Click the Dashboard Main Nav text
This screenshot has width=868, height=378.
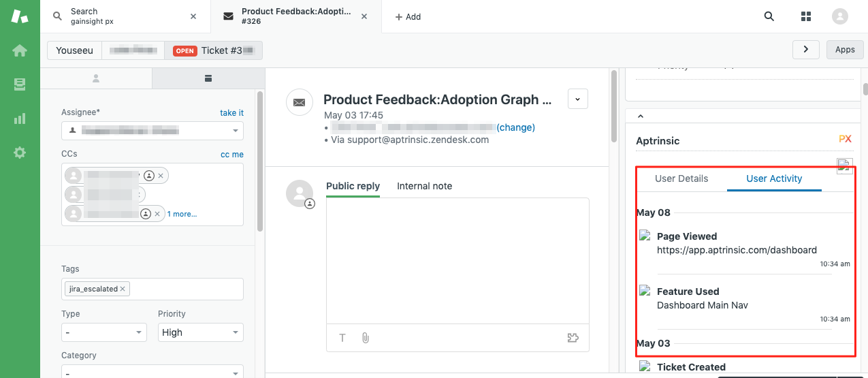pyautogui.click(x=702, y=305)
